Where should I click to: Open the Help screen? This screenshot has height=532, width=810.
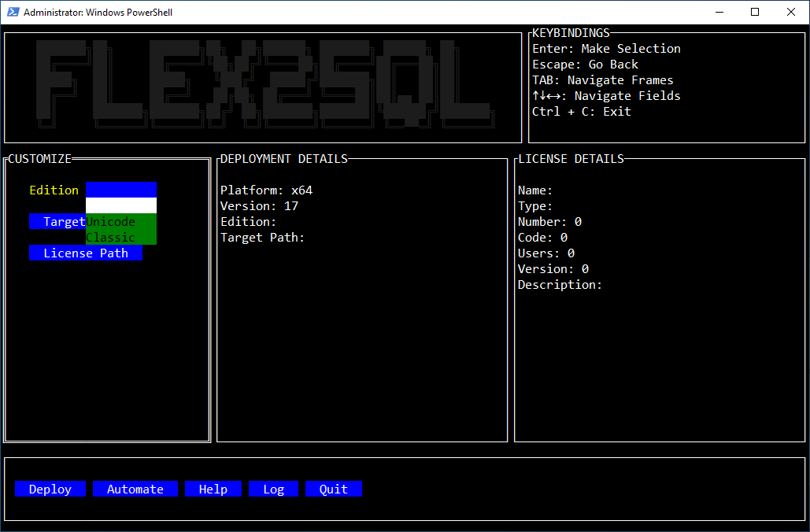[213, 490]
